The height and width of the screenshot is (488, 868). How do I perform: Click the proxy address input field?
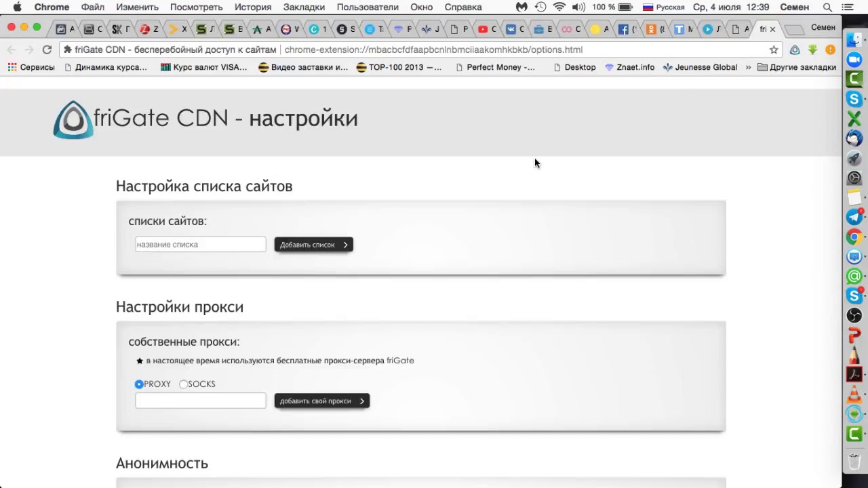coord(201,401)
